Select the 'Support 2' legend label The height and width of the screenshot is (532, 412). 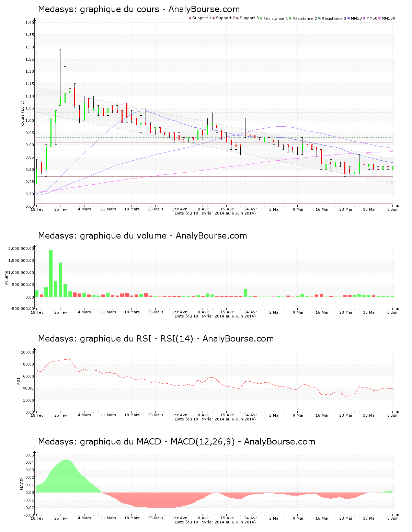pos(226,18)
